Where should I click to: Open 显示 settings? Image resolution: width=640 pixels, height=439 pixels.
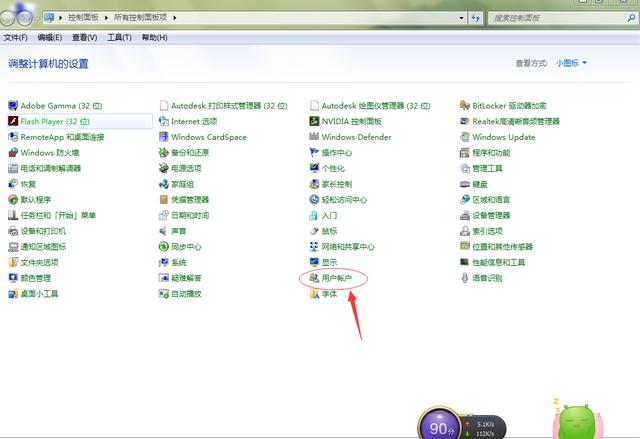[x=323, y=262]
